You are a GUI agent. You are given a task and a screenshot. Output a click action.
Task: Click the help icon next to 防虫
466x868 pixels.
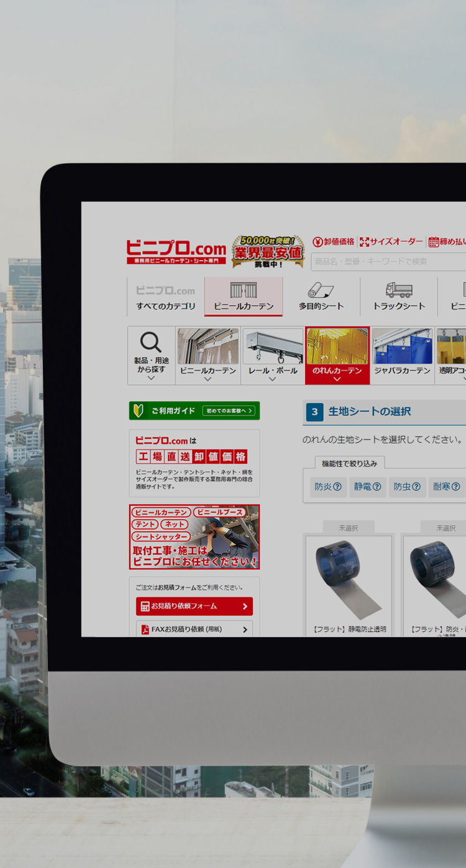click(416, 487)
